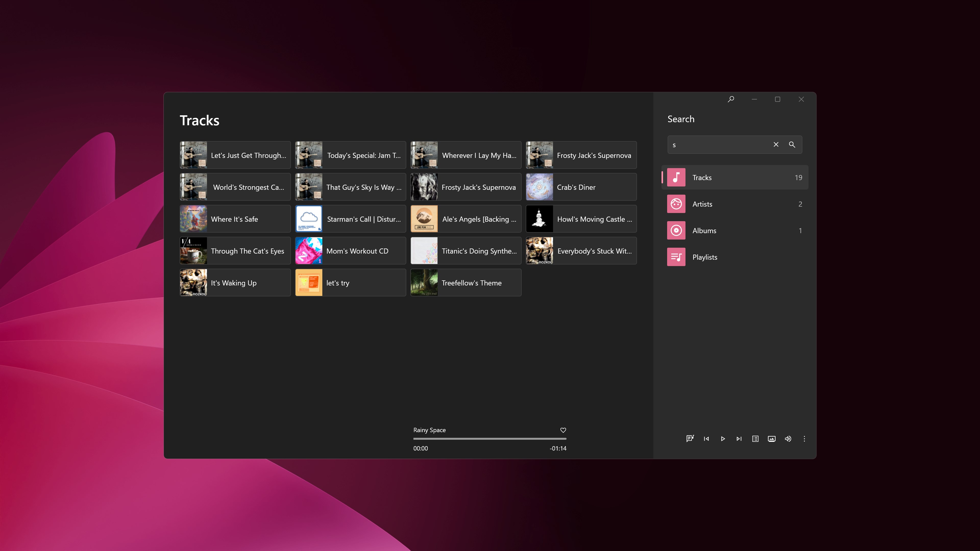The image size is (980, 551).
Task: Skip to the next track
Action: [x=739, y=439]
